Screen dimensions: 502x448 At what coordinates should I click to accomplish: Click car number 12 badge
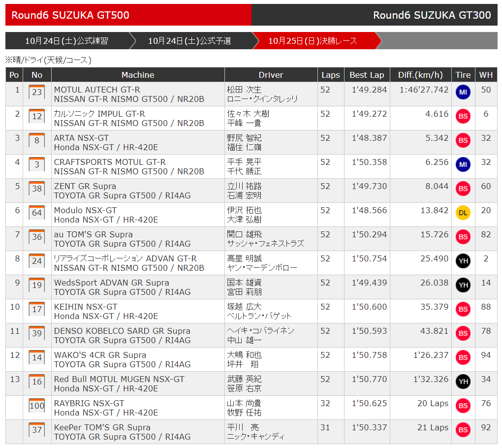point(37,116)
